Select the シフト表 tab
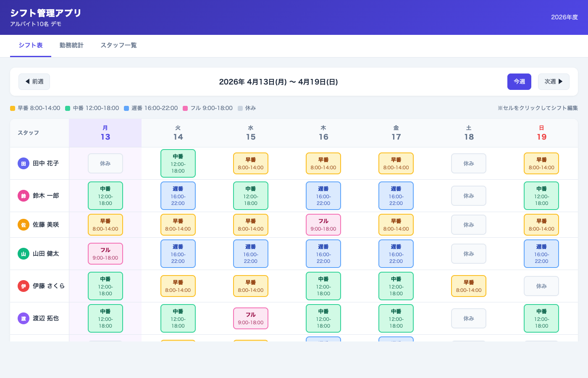The height and width of the screenshot is (378, 588). pos(31,45)
